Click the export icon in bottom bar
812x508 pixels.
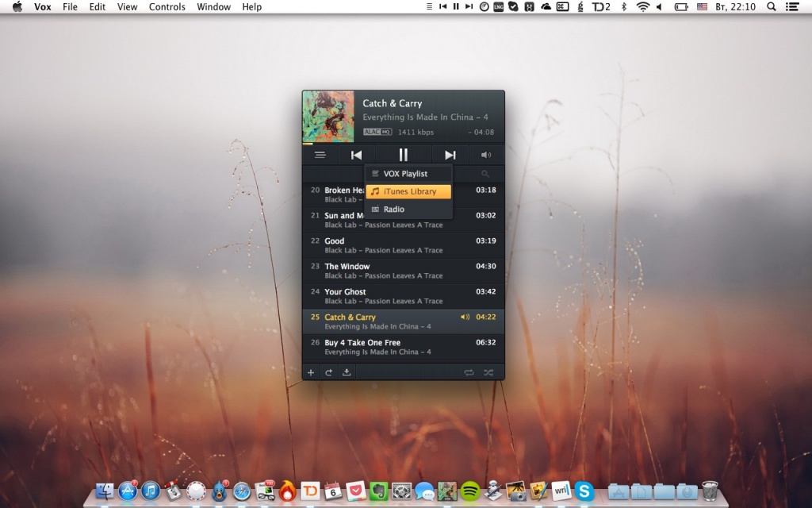347,372
